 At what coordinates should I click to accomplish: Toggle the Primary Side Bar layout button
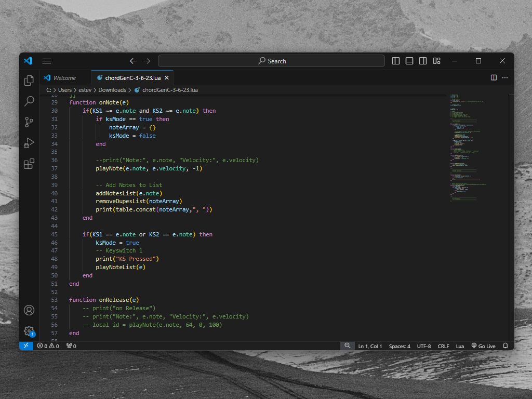click(396, 61)
